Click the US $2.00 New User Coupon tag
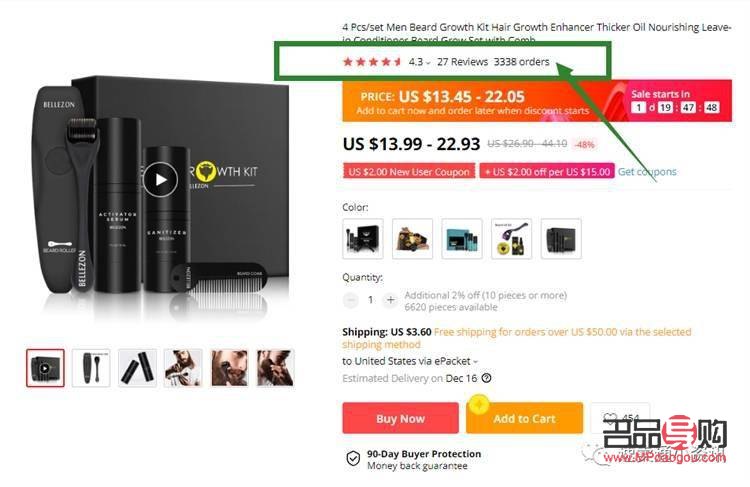 point(409,171)
